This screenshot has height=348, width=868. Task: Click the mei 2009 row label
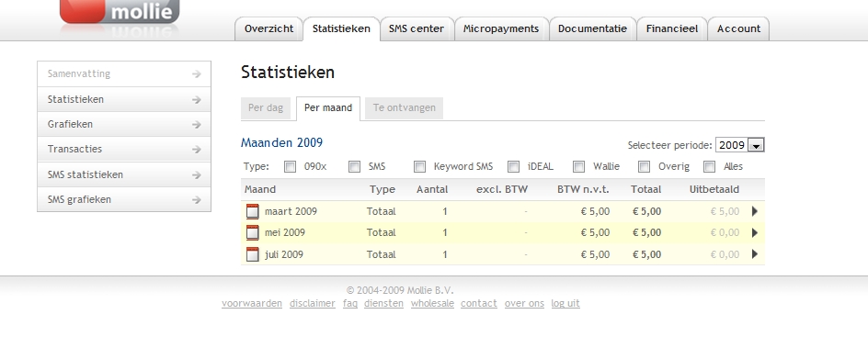284,232
